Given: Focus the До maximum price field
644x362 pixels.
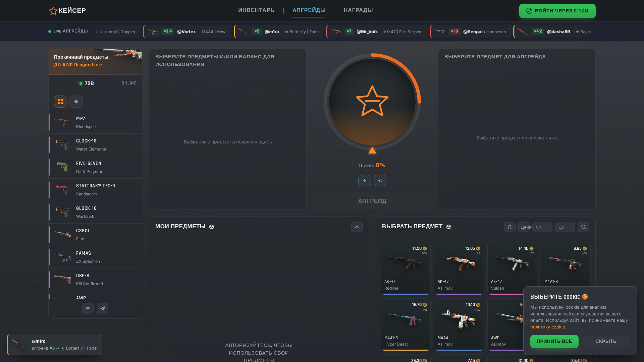Looking at the screenshot, I should tap(565, 227).
